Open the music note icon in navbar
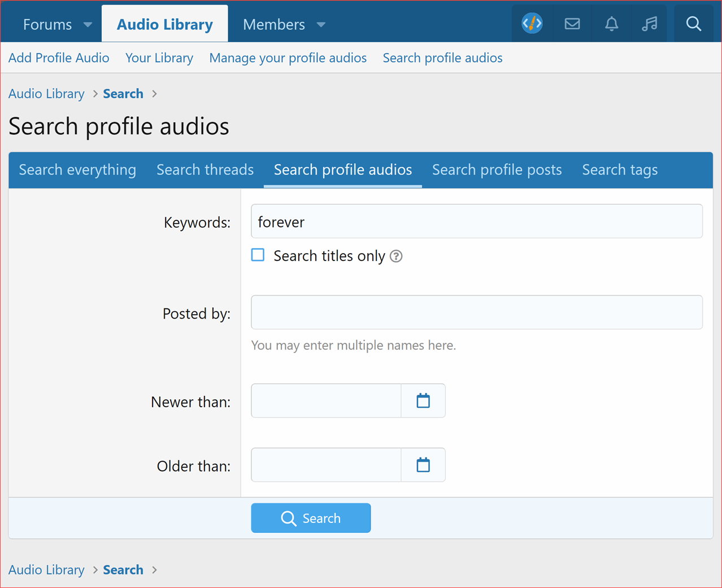 (x=650, y=24)
